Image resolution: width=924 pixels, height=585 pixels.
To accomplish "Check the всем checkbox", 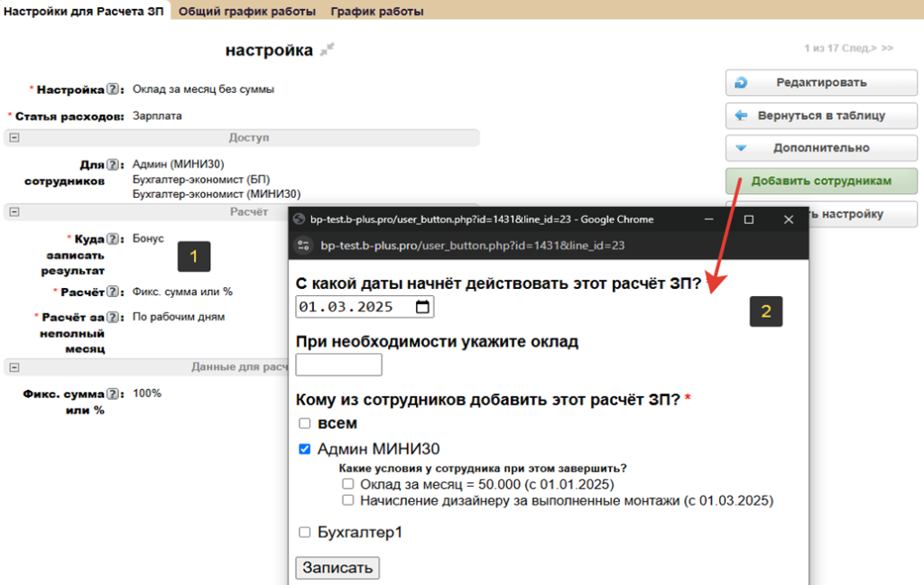I will [x=305, y=423].
